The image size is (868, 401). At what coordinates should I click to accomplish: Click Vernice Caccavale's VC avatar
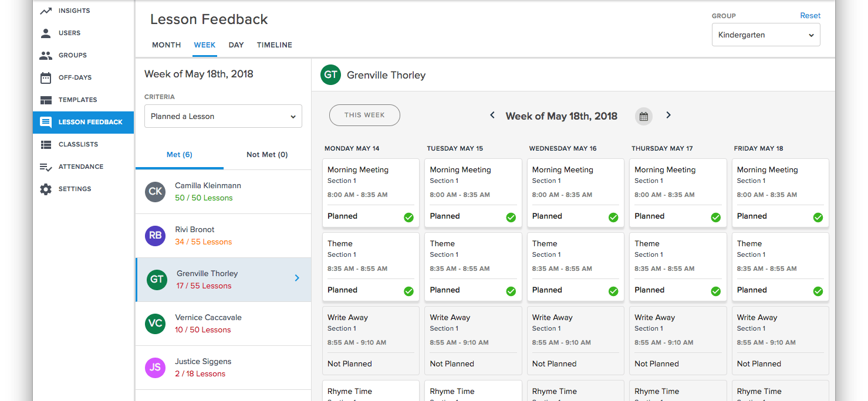pyautogui.click(x=156, y=324)
